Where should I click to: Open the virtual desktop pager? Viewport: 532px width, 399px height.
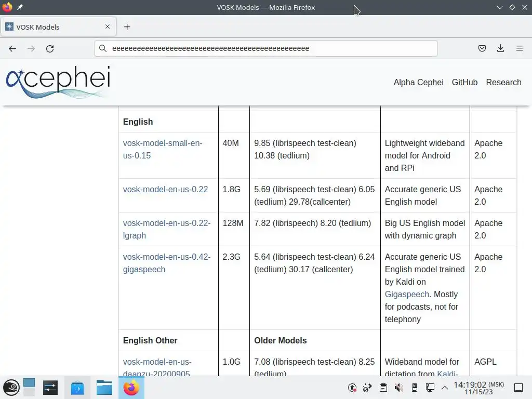coord(29,388)
